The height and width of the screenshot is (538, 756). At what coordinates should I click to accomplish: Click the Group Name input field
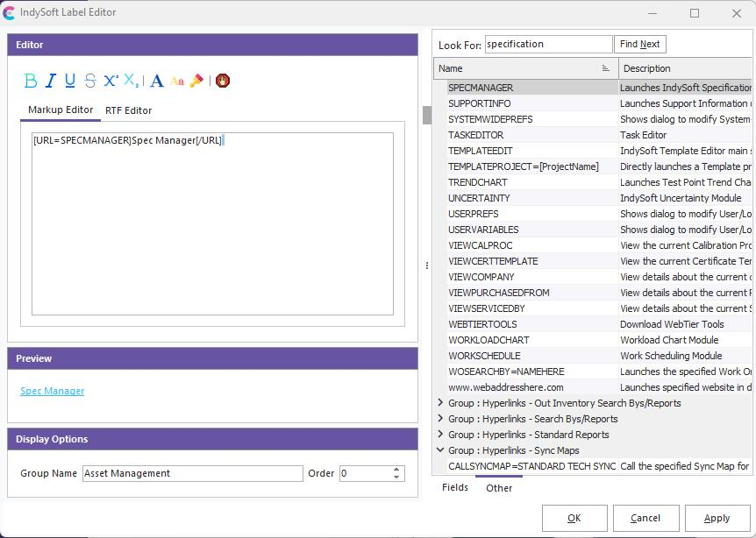[x=193, y=473]
